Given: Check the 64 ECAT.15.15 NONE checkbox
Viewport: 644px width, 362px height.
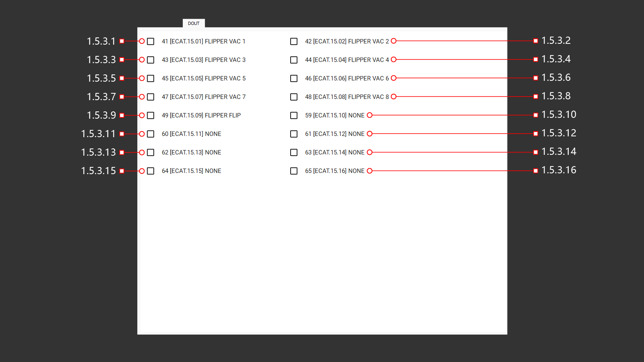Looking at the screenshot, I should [151, 171].
